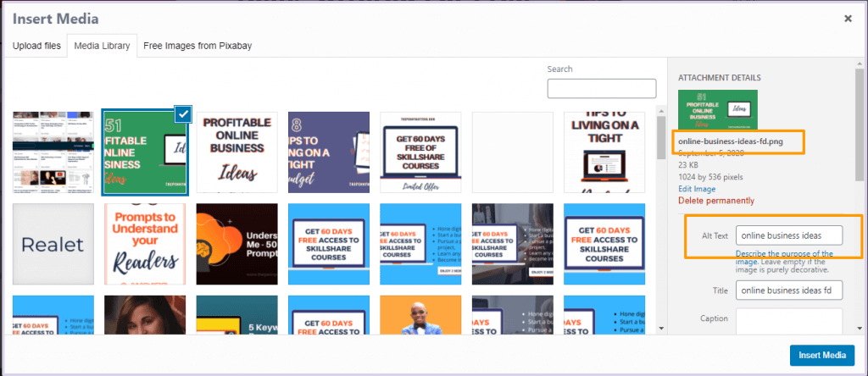Open Free Images from Pixabay tab
Image resolution: width=868 pixels, height=376 pixels.
click(x=198, y=46)
